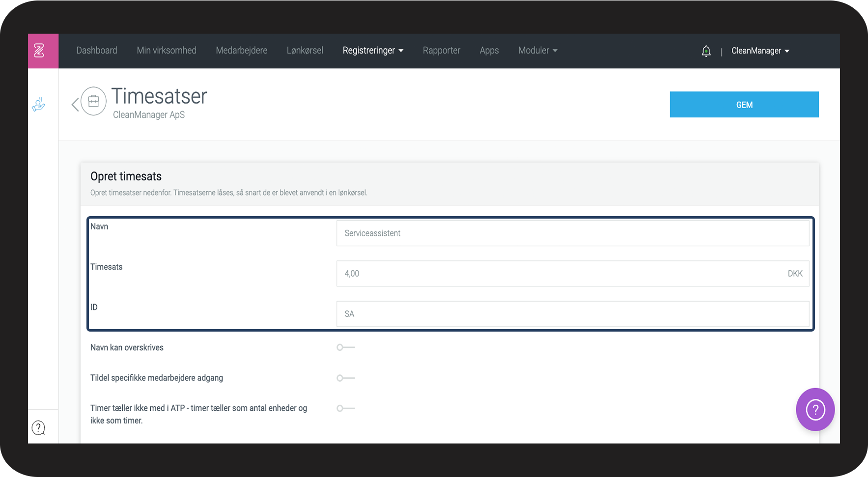Toggle the 'Timer tæller ikke med i ATP' switch

pyautogui.click(x=345, y=408)
